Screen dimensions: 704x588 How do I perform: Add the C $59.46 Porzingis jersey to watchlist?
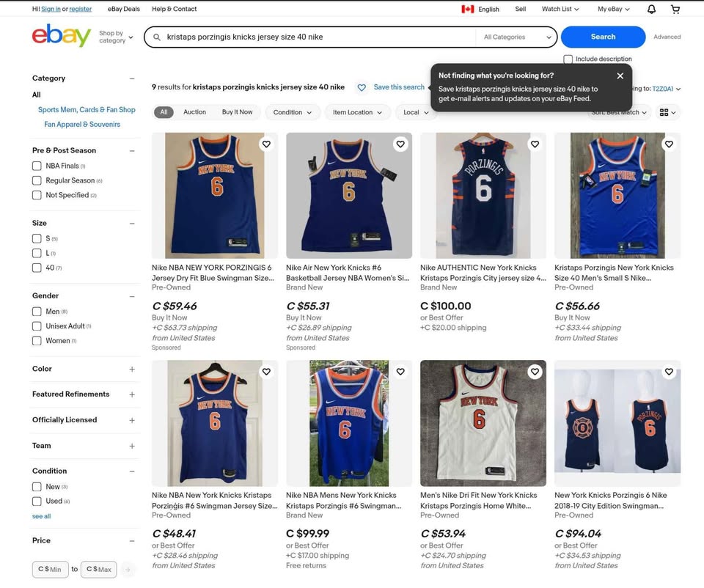point(266,144)
